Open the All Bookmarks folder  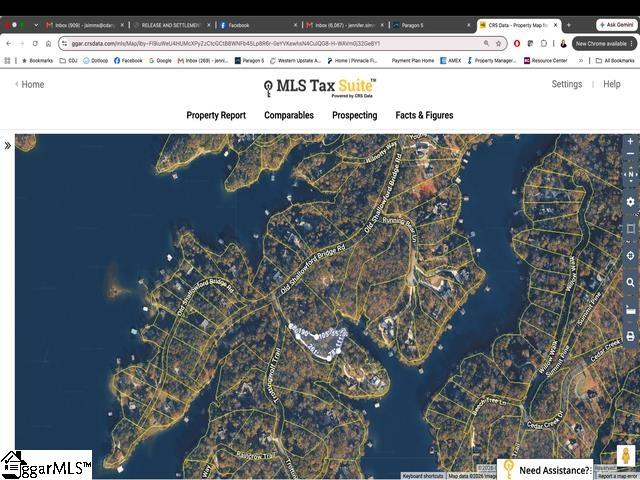click(615, 60)
